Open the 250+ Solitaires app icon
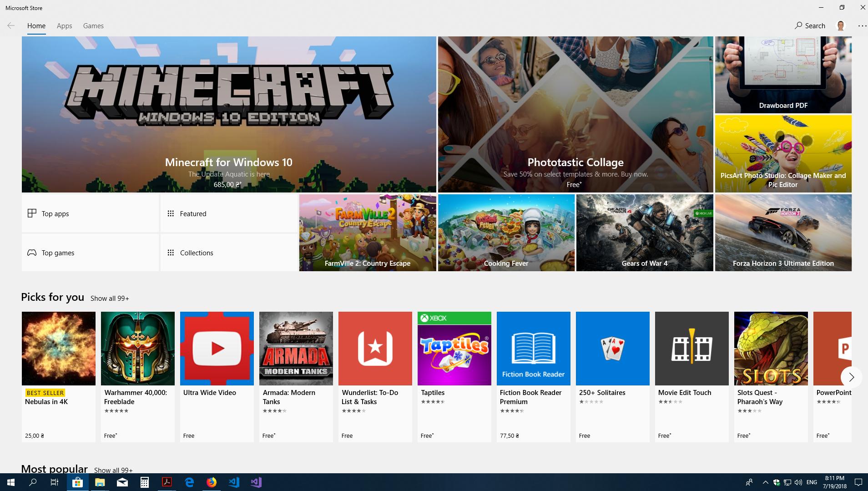This screenshot has width=868, height=491. [613, 349]
